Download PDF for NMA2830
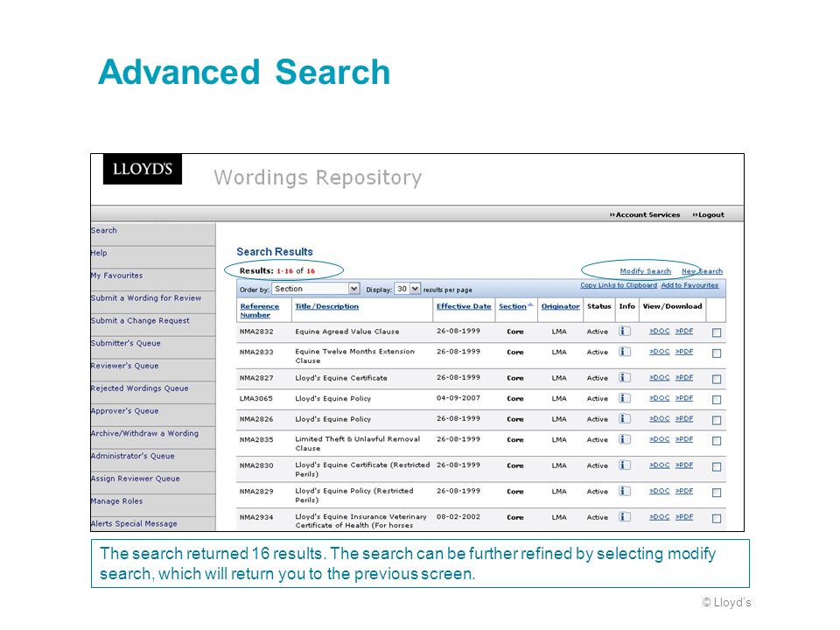Image resolution: width=840 pixels, height=630 pixels. tap(684, 465)
